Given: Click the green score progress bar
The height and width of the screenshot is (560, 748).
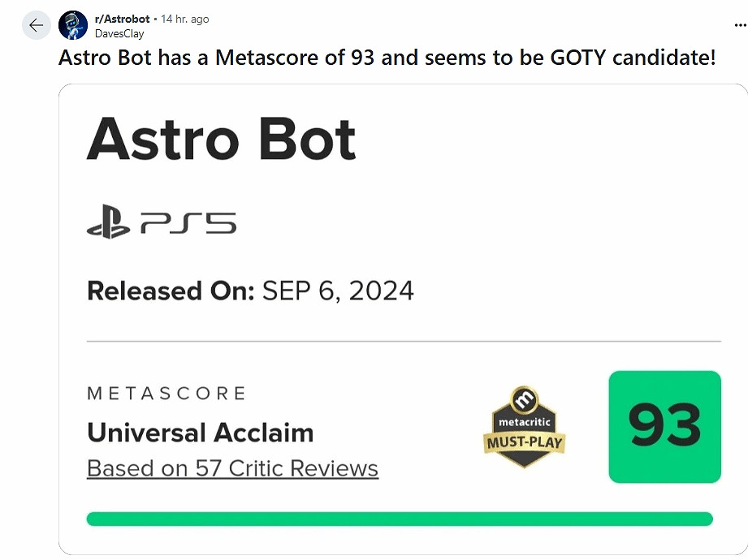Looking at the screenshot, I should pos(399,519).
